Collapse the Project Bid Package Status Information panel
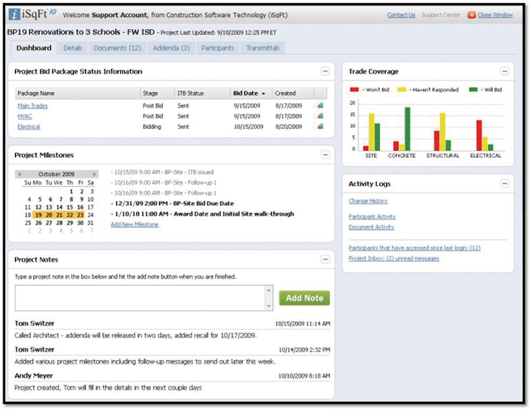The image size is (532, 411). (x=326, y=71)
